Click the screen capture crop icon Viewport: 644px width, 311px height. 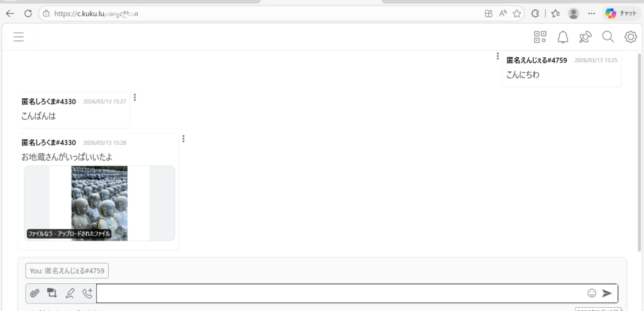(x=52, y=293)
